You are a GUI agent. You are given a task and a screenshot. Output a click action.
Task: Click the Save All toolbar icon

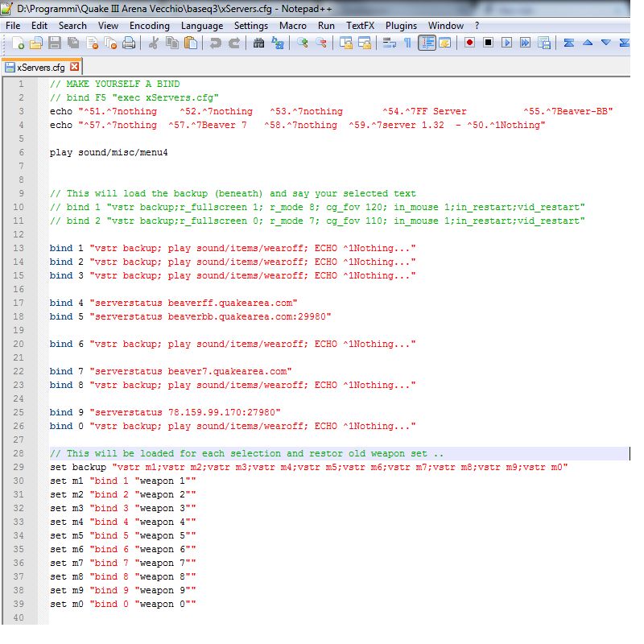click(x=73, y=43)
